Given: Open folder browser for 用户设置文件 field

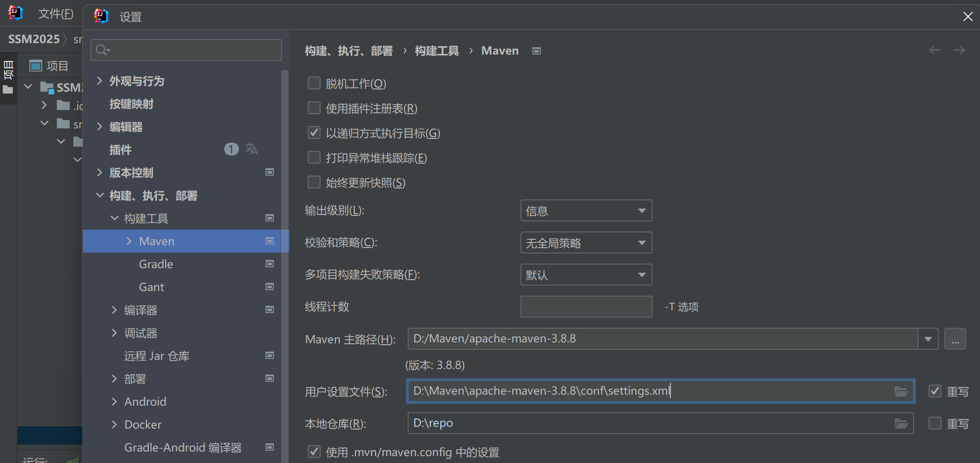Looking at the screenshot, I should [901, 391].
